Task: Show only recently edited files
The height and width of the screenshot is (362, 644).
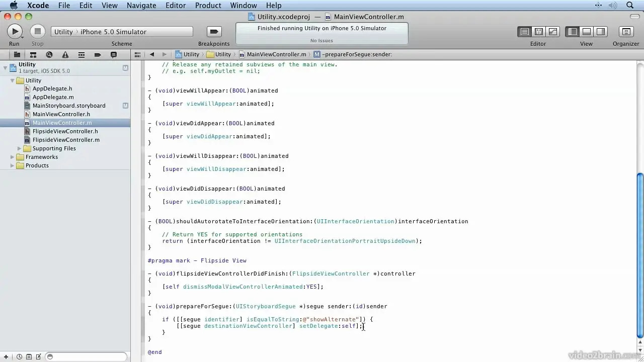Action: point(19,357)
